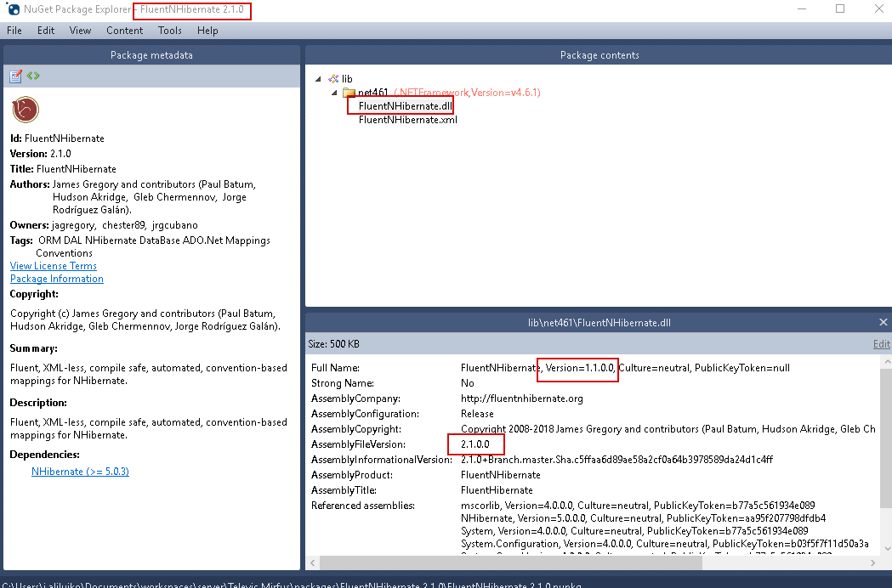Open the Tools menu

[x=169, y=31]
